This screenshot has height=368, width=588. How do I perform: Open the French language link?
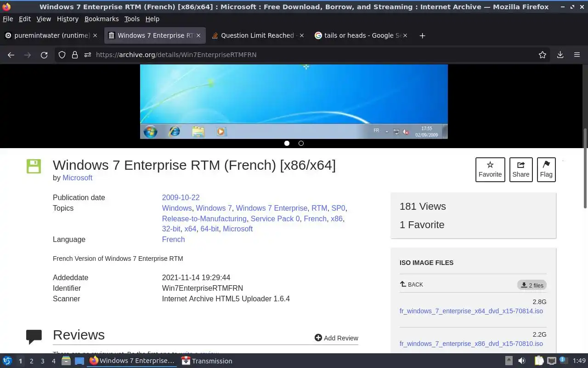[173, 239]
